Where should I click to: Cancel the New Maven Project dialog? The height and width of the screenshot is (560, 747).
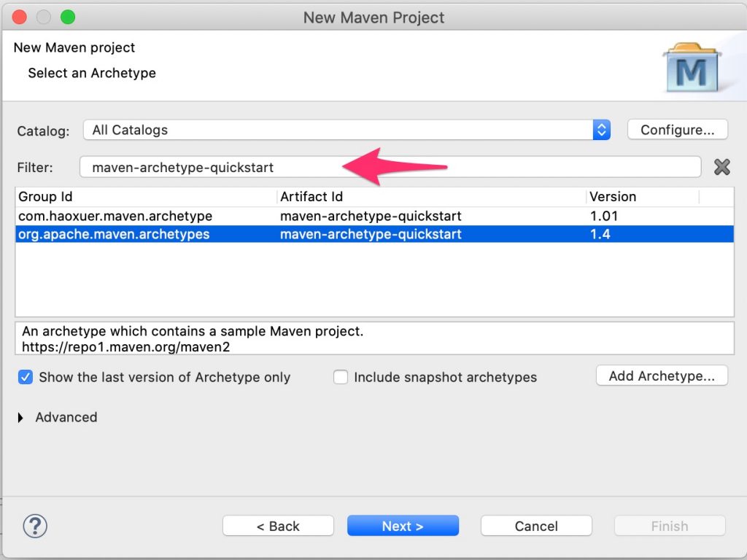pos(536,526)
